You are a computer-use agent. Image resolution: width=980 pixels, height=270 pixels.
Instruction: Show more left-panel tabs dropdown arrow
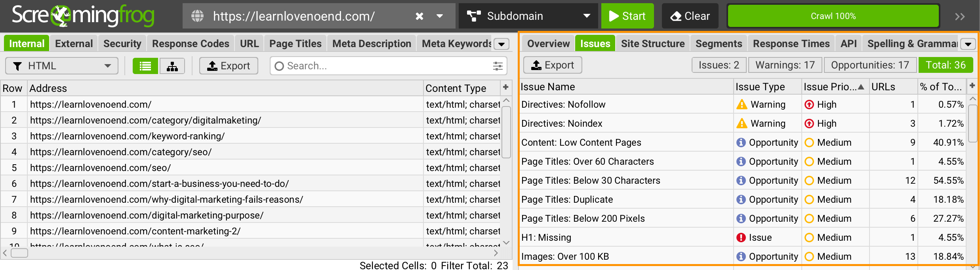[502, 44]
